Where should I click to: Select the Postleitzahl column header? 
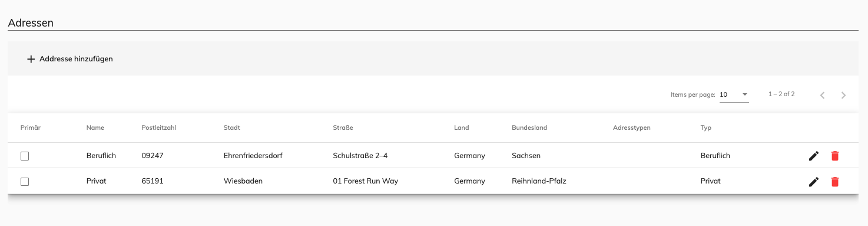coord(160,127)
